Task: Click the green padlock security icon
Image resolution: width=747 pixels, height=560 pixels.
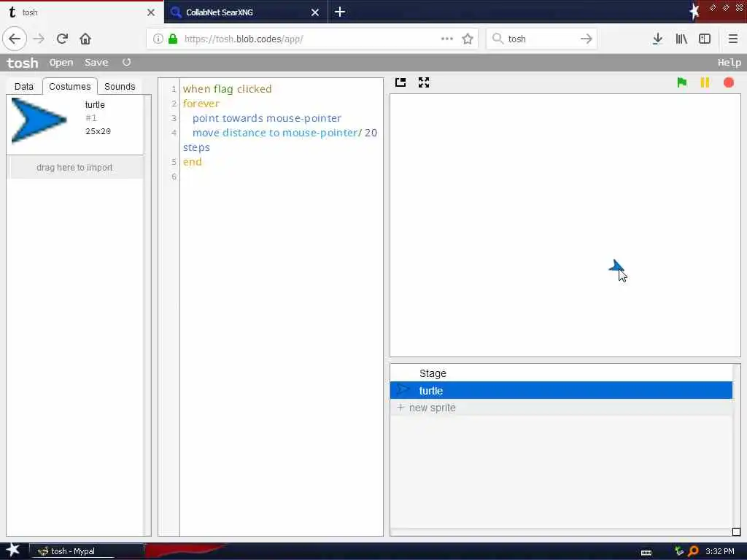Action: 173,39
